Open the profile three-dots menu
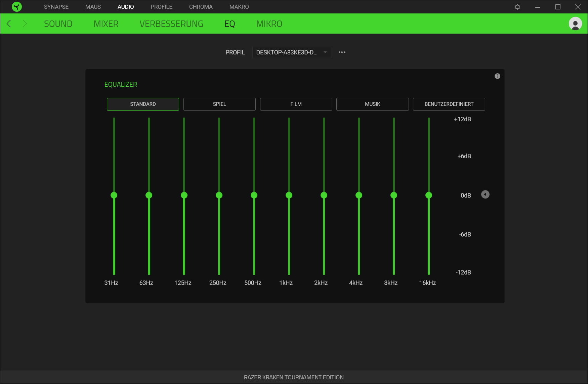The height and width of the screenshot is (384, 588). (x=342, y=52)
